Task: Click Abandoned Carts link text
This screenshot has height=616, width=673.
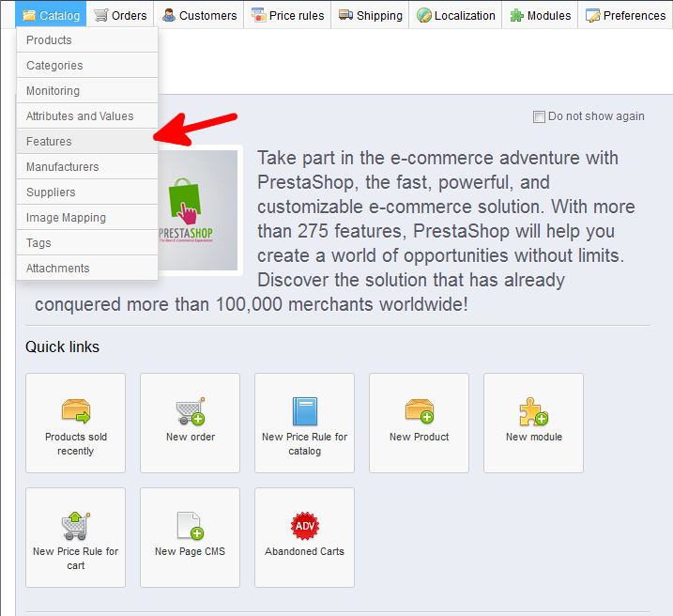Action: point(305,551)
